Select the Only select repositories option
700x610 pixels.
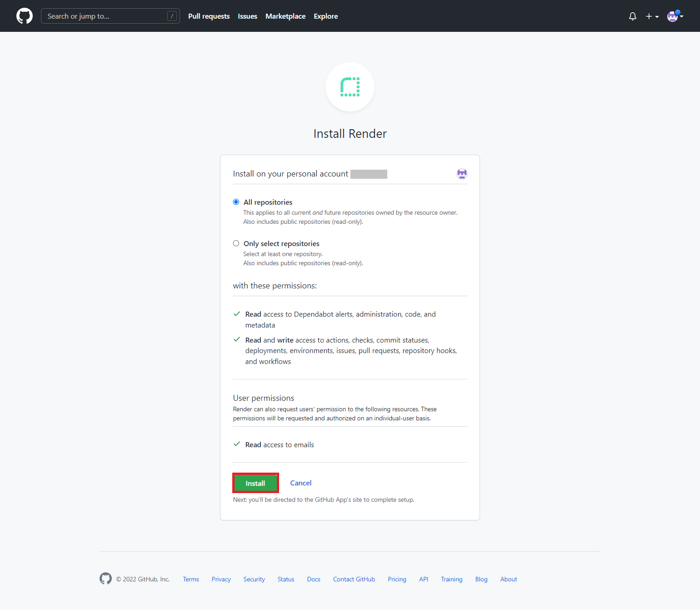pos(236,243)
